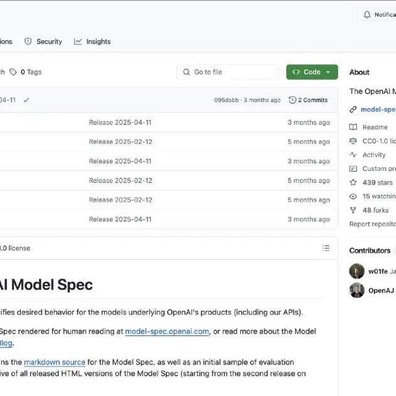Jump to Readme from the About sidebar
Viewport: 396px width, 396px height.
[375, 127]
